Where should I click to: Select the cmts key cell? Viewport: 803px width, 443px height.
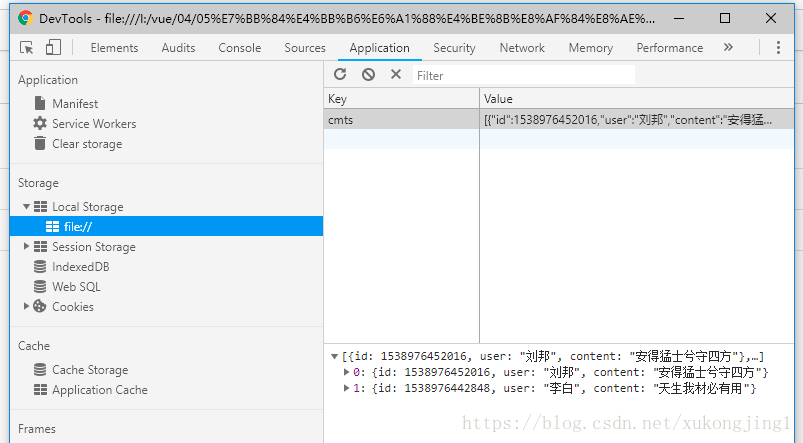[x=402, y=119]
